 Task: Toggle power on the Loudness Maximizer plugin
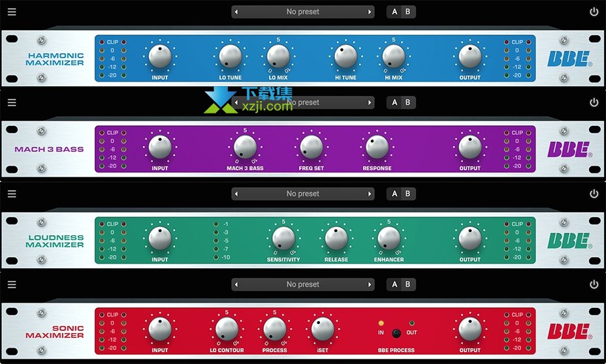594,193
